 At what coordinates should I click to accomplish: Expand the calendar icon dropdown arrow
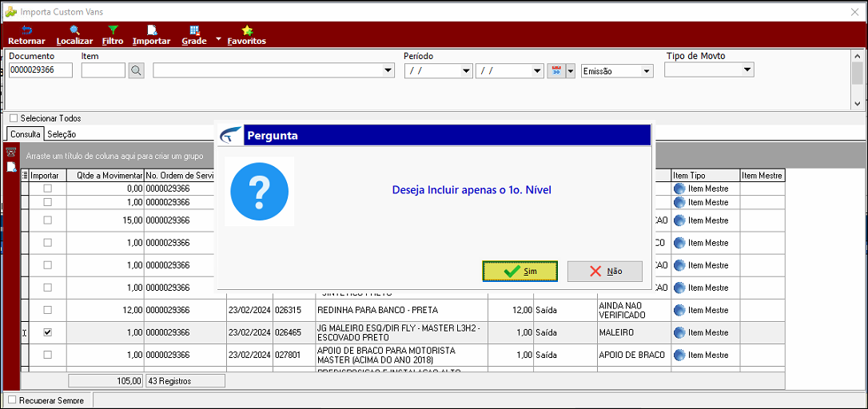[571, 70]
